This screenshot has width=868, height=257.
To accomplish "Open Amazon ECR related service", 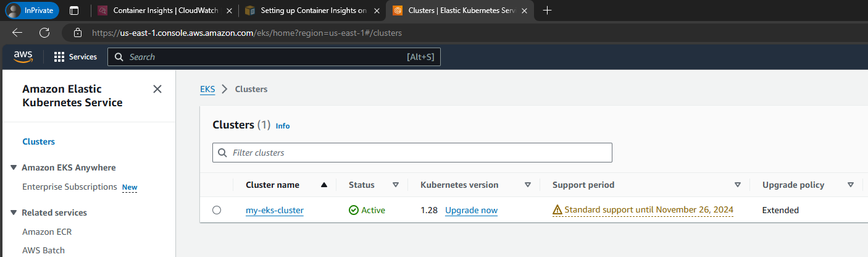I will tap(47, 232).
